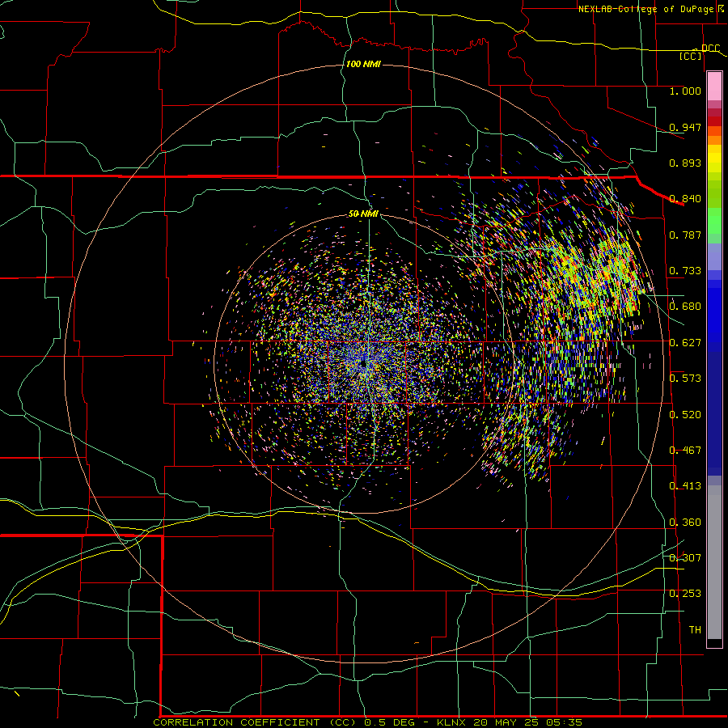Click the 1.000 value on the color scale
Image resolution: width=728 pixels, height=728 pixels.
(x=685, y=91)
